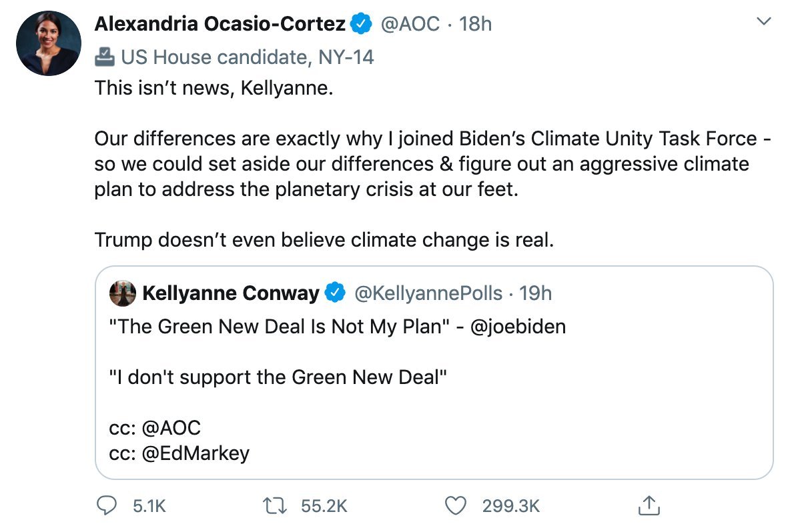Click Kellyanne Conway's verified badge

coord(335,293)
